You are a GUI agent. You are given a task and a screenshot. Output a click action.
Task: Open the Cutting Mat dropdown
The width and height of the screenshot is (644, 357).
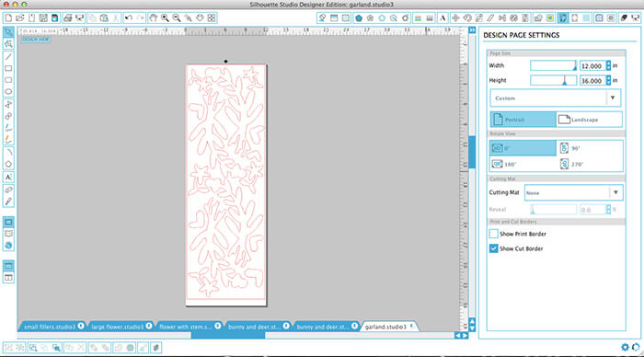tap(573, 192)
